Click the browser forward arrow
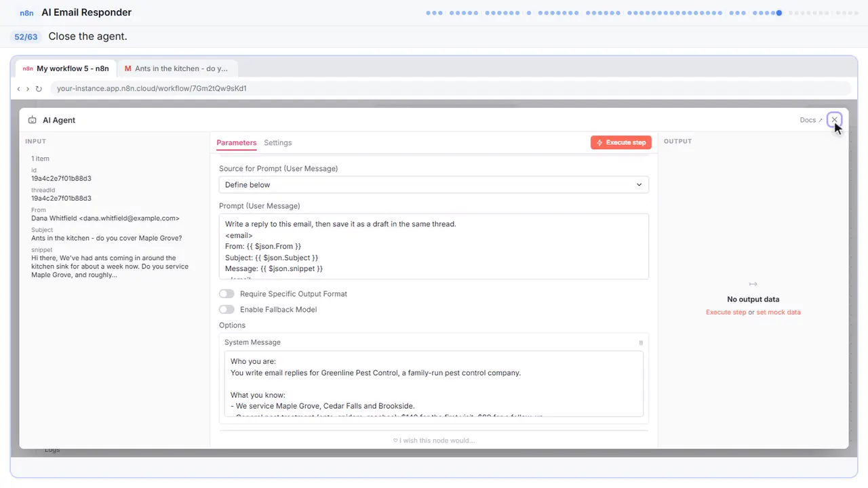The image size is (868, 488). 28,89
